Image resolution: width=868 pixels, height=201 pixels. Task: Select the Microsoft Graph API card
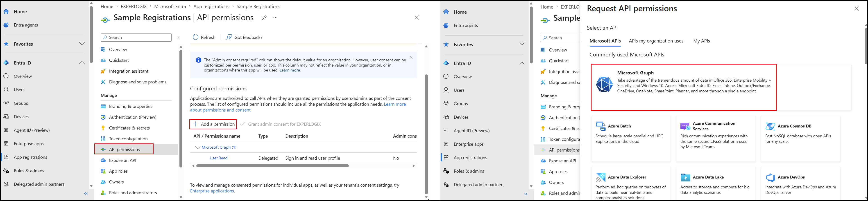pyautogui.click(x=683, y=87)
